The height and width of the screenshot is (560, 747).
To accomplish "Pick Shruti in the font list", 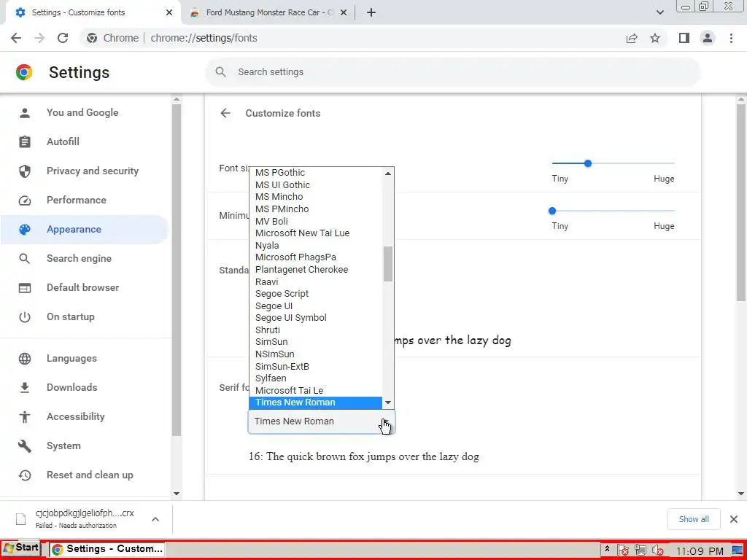I will point(316,330).
